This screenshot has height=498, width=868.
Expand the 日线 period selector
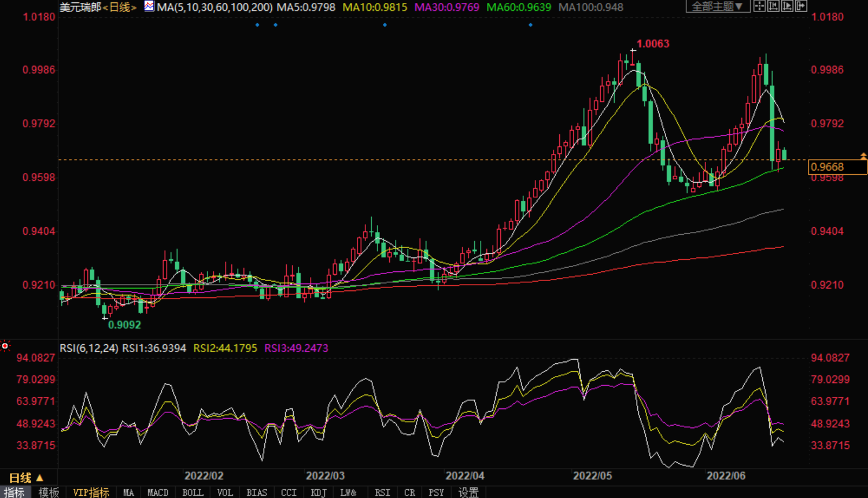click(26, 478)
